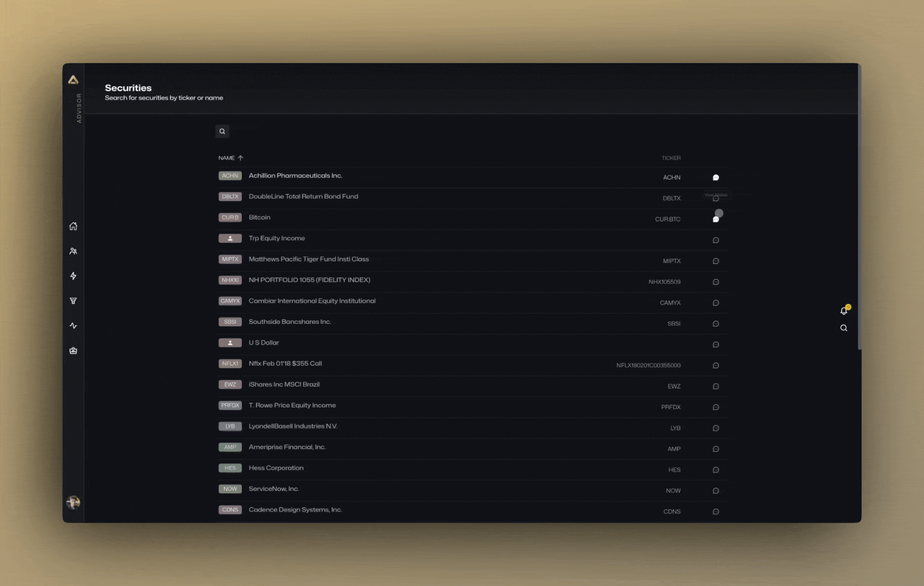Open notes for NH PORTFOLIO 1055

(716, 282)
